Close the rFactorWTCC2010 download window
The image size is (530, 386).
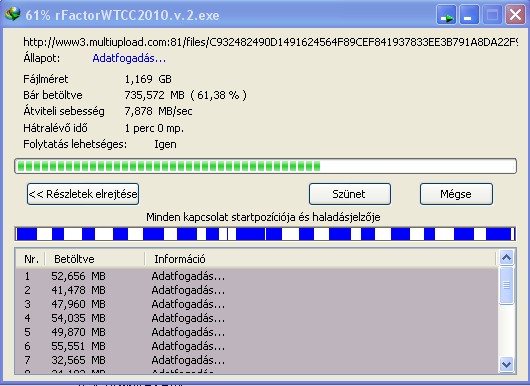coord(515,15)
